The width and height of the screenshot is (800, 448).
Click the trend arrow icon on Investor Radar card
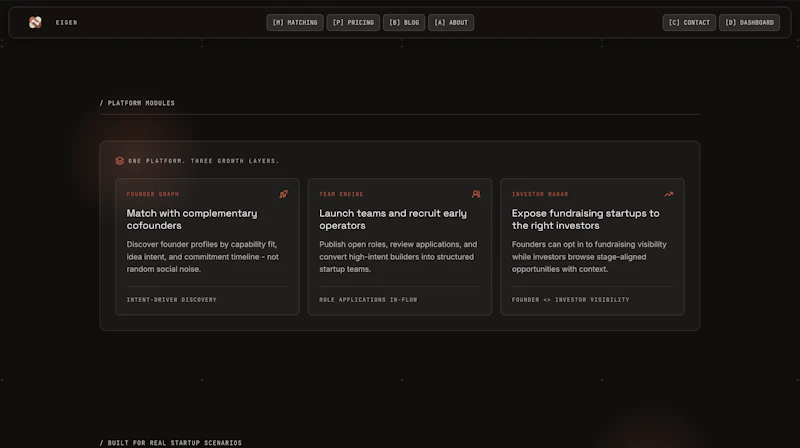point(668,194)
